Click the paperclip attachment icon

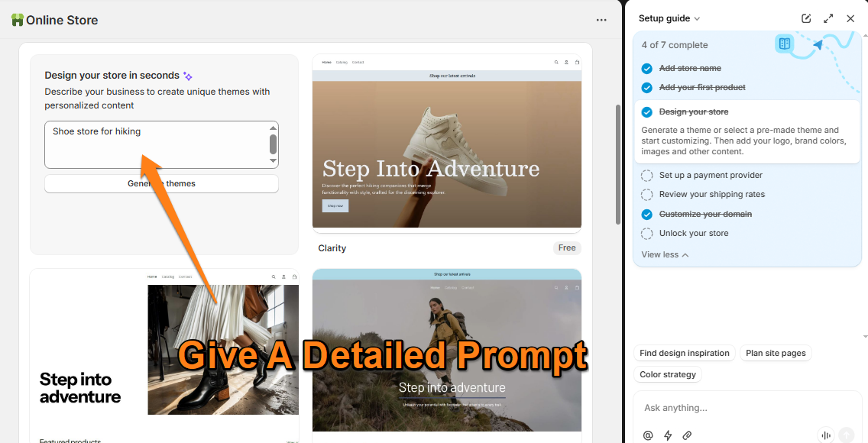coord(686,435)
